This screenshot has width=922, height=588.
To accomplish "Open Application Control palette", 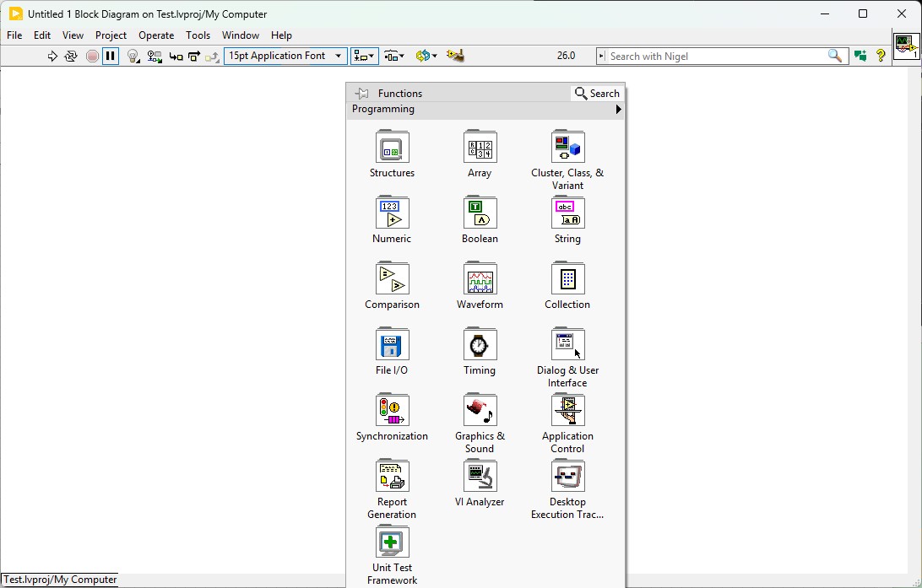I will coord(567,423).
